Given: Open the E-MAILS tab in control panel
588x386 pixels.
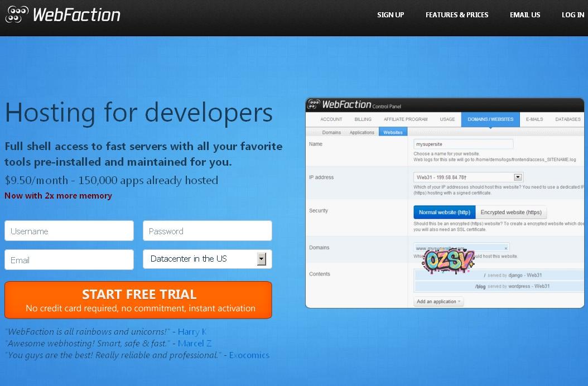Looking at the screenshot, I should coord(534,119).
